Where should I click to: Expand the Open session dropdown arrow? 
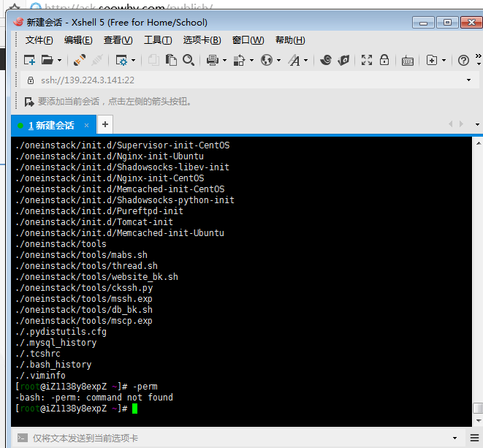[60, 61]
